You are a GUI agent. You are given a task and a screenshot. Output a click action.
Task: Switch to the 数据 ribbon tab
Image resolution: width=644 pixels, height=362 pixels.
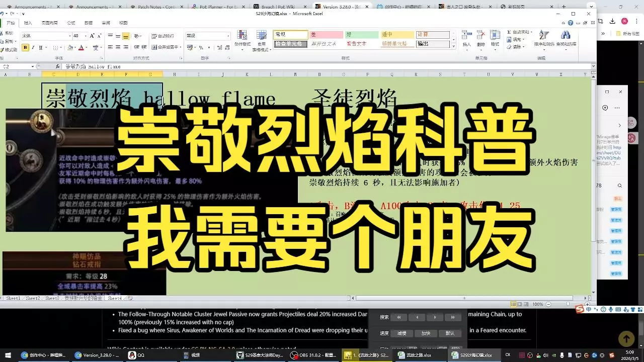coord(88,23)
